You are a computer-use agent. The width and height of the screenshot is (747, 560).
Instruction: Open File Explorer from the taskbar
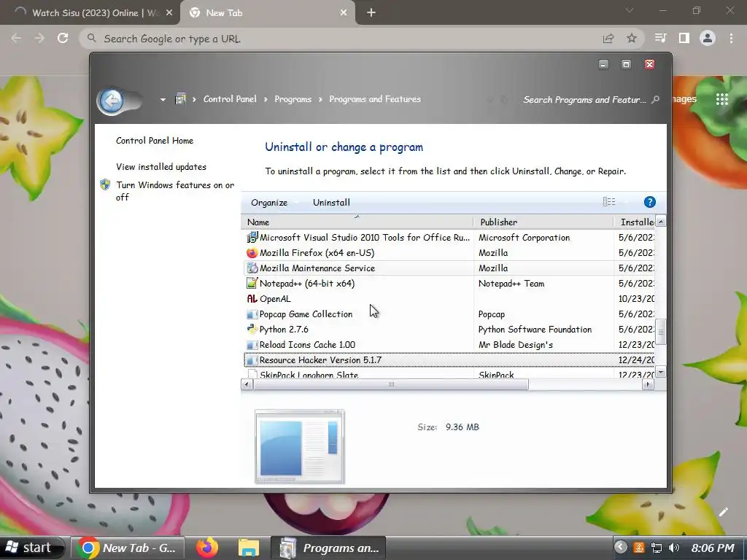pos(248,548)
